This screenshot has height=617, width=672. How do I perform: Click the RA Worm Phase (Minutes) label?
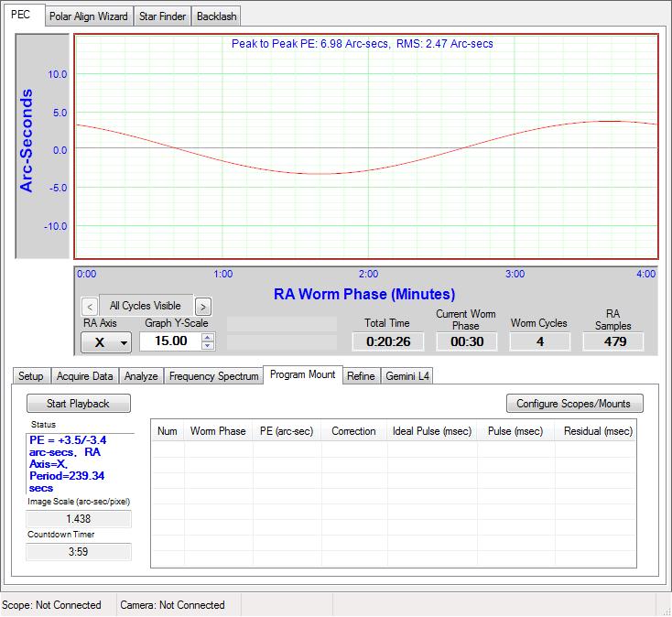point(364,295)
